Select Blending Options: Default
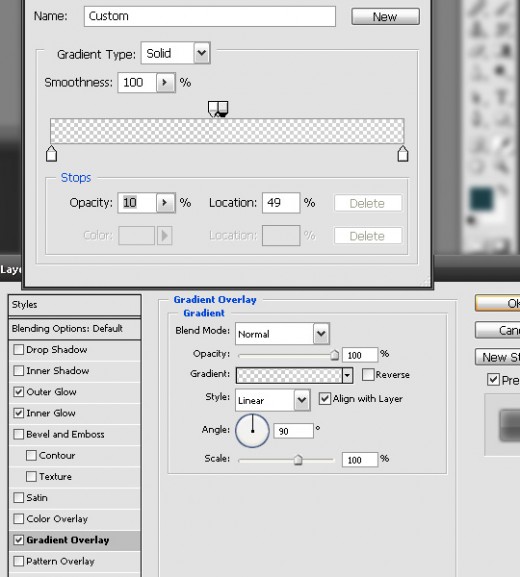 [x=75, y=328]
